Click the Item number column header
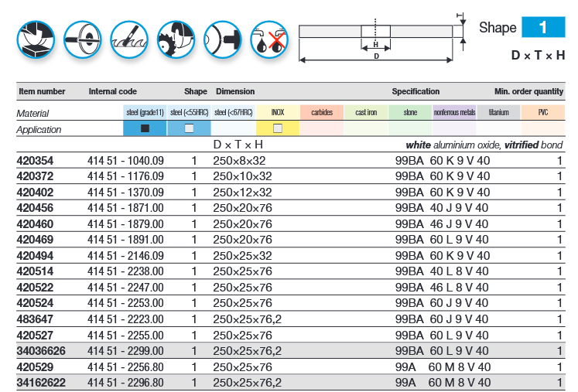Viewport: 578px width, 392px height. pos(41,91)
